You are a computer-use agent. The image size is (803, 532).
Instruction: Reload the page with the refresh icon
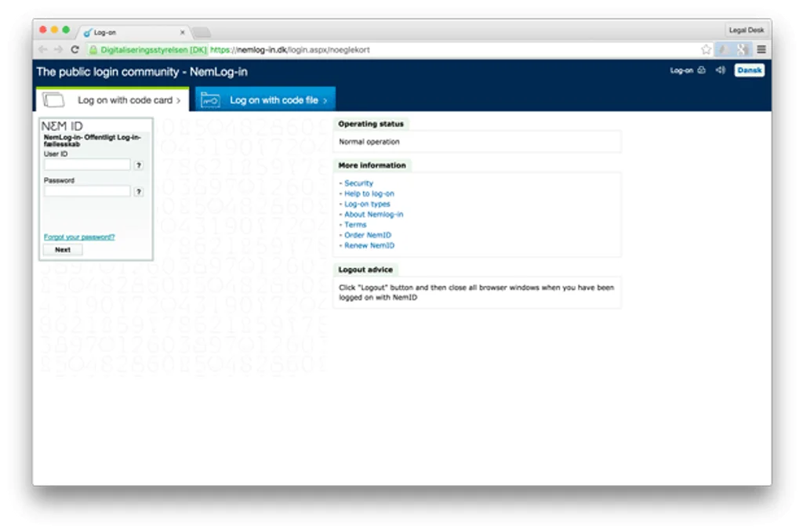[x=74, y=49]
